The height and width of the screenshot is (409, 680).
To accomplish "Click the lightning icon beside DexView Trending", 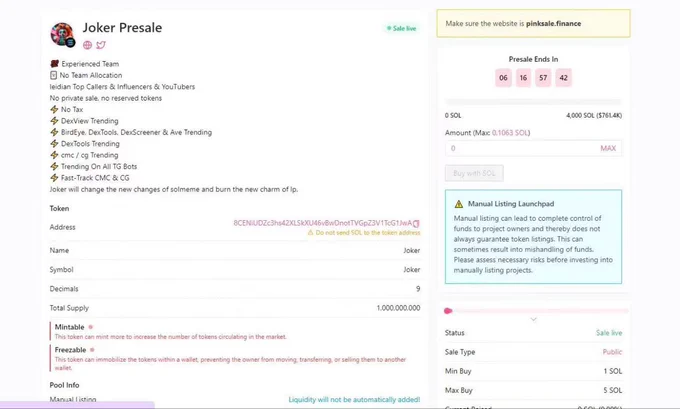I will (54, 121).
